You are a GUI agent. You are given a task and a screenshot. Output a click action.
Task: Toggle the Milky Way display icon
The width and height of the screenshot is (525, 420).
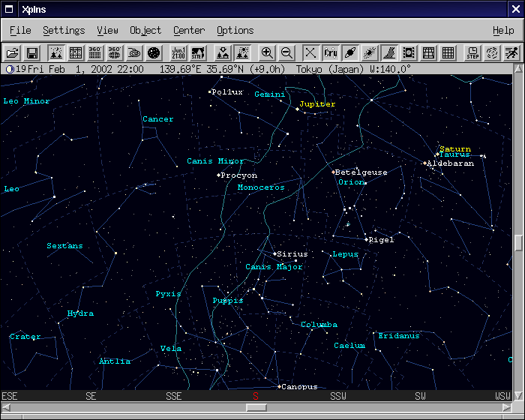(389, 53)
